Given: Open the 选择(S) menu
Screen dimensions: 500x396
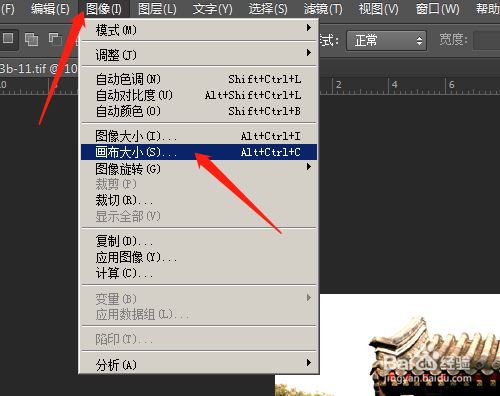Looking at the screenshot, I should click(x=268, y=9).
